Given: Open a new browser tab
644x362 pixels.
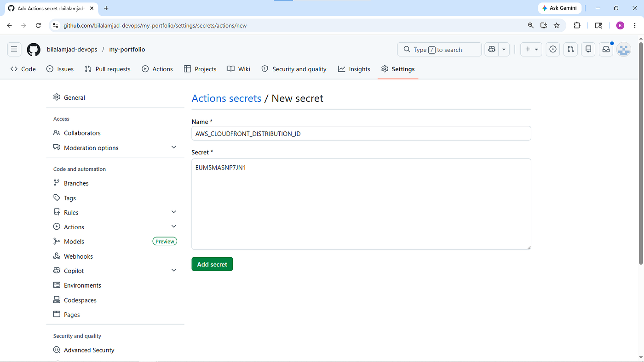Looking at the screenshot, I should 106,8.
